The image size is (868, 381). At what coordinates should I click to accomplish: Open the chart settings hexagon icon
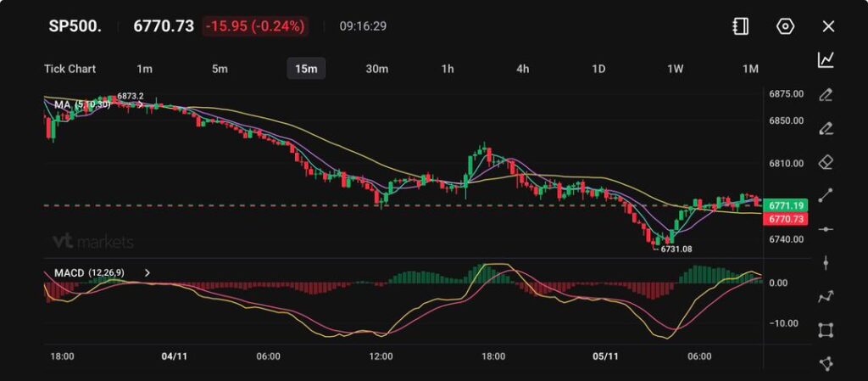(785, 26)
